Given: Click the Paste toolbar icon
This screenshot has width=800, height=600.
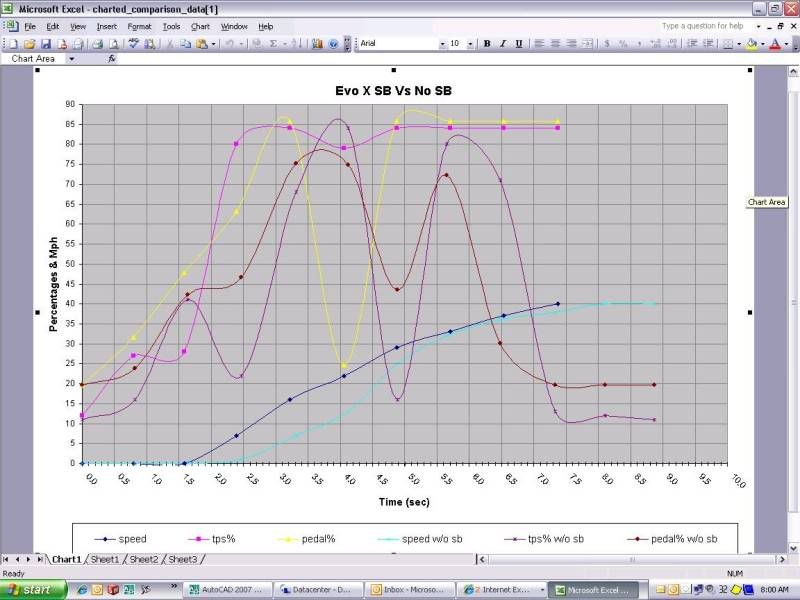Looking at the screenshot, I should coord(203,44).
